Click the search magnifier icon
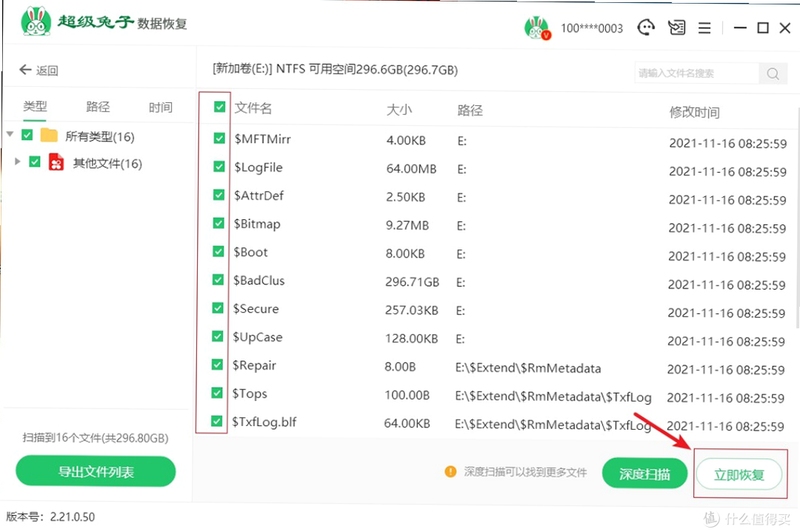Viewport: 800px width, 532px height. 772,74
